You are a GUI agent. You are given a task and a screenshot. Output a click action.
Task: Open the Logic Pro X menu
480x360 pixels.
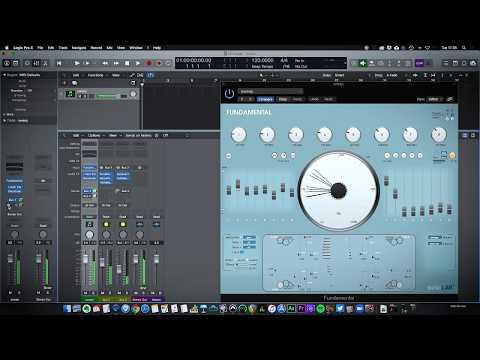coord(23,48)
